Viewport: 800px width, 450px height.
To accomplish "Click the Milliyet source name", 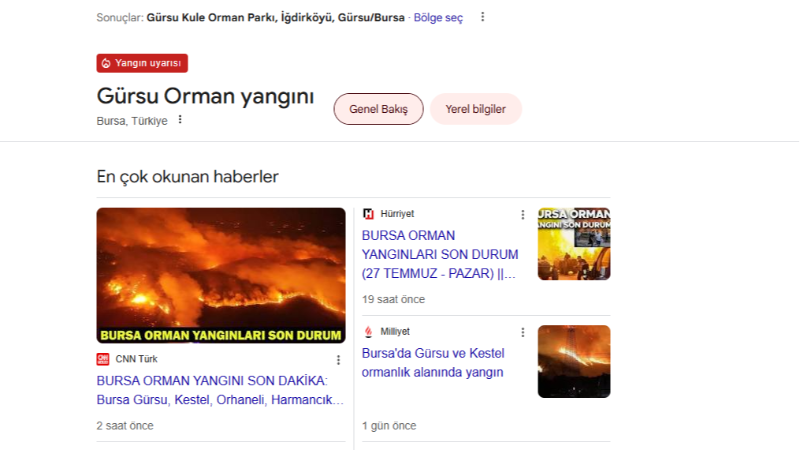I will (x=395, y=332).
